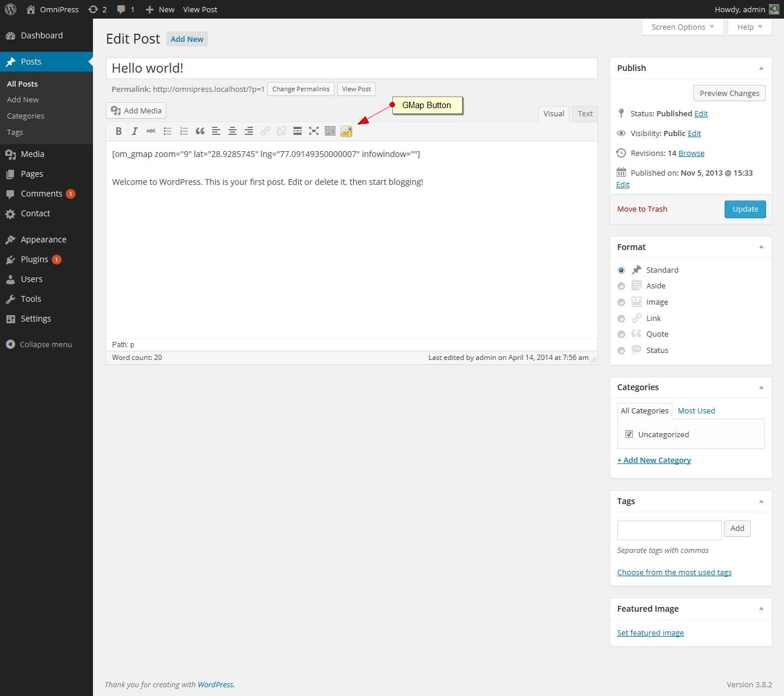
Task: Expand the Help dropdown
Action: [x=750, y=27]
